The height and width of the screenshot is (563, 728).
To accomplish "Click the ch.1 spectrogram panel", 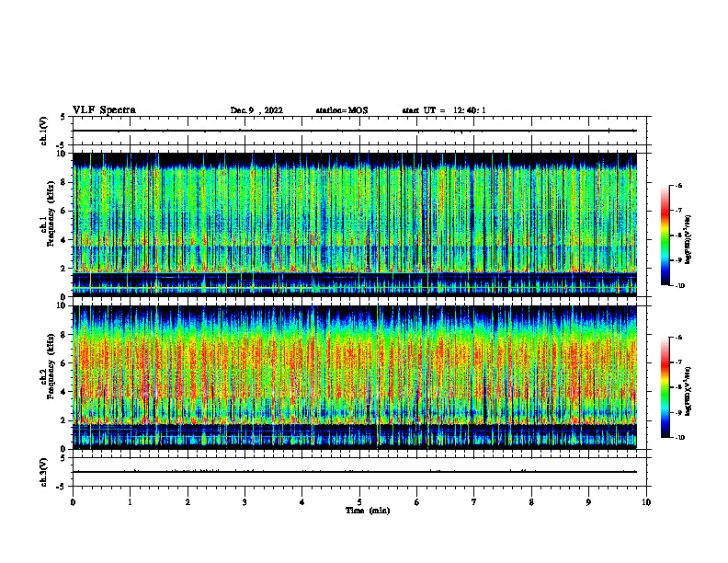I will click(x=355, y=224).
